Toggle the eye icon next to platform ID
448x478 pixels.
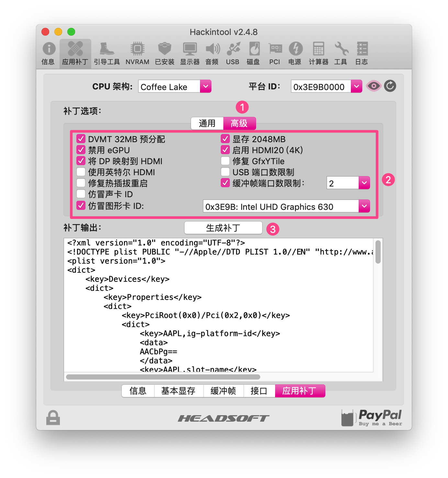[x=374, y=86]
